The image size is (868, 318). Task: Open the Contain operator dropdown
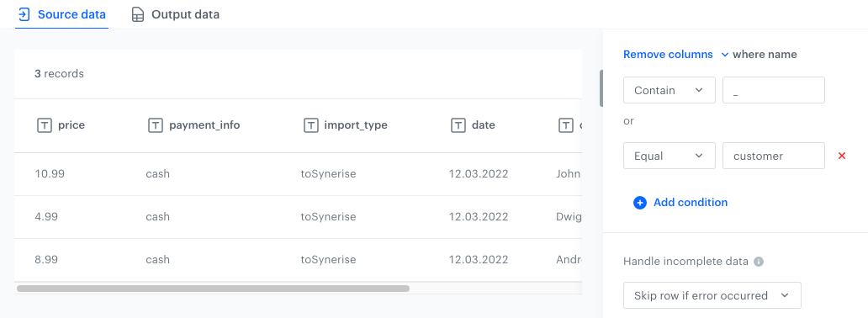(x=670, y=90)
